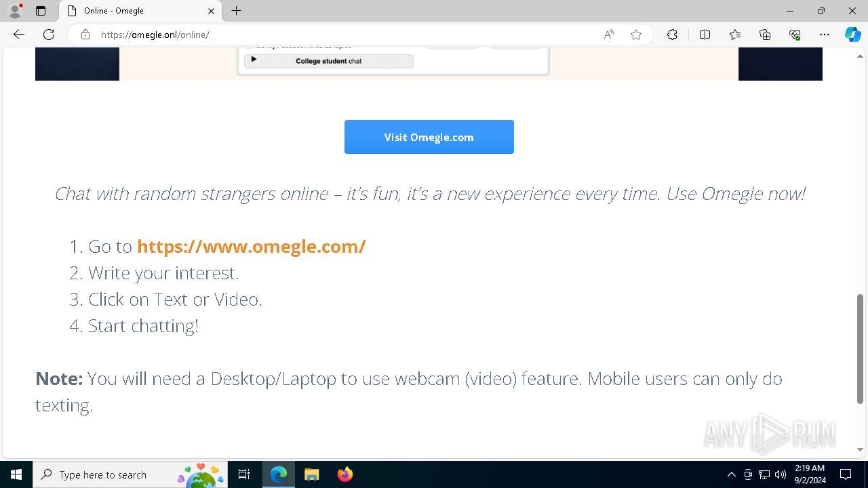Open the Collections icon
The width and height of the screenshot is (868, 488).
pyautogui.click(x=765, y=35)
